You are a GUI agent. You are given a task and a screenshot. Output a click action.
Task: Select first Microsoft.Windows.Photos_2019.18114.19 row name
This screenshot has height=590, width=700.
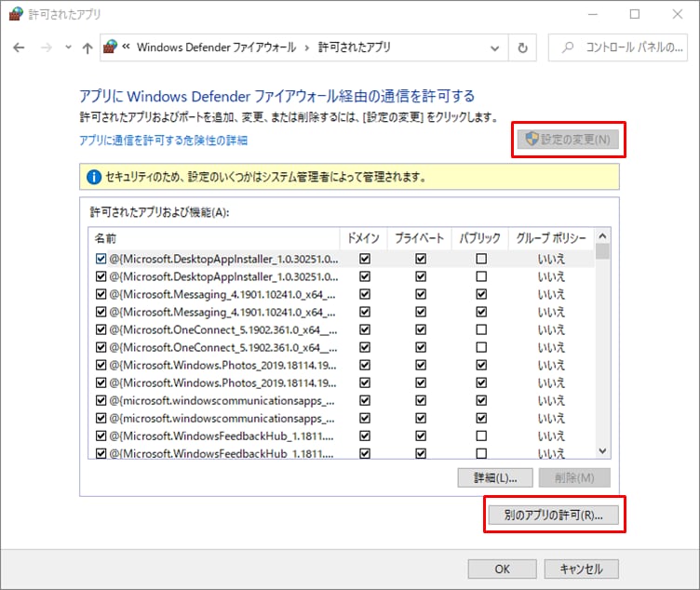click(222, 365)
